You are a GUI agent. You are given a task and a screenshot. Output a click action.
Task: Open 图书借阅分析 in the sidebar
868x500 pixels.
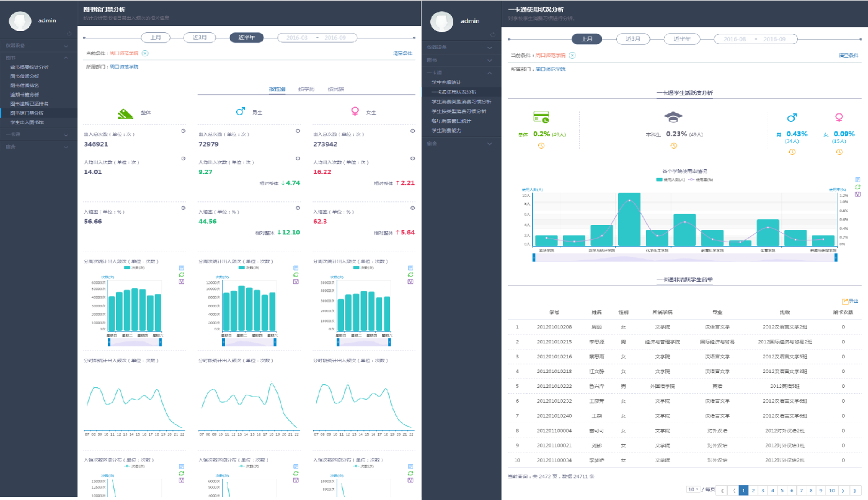(24, 76)
